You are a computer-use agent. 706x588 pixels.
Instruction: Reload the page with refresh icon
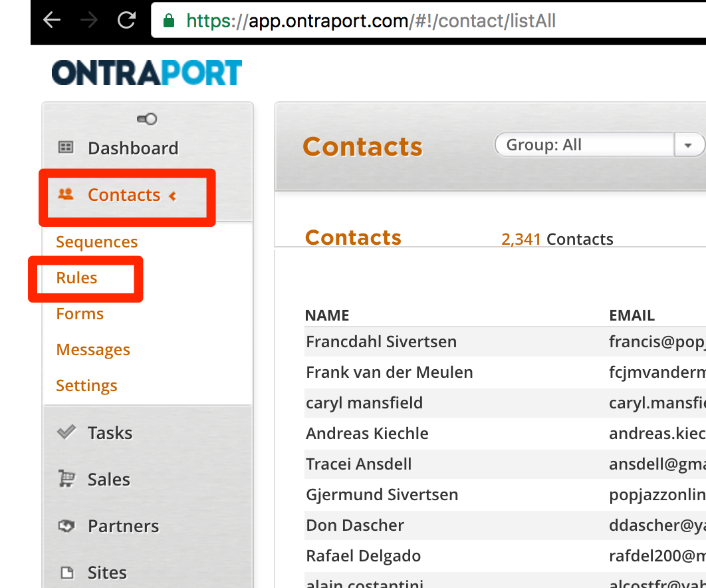pyautogui.click(x=126, y=20)
